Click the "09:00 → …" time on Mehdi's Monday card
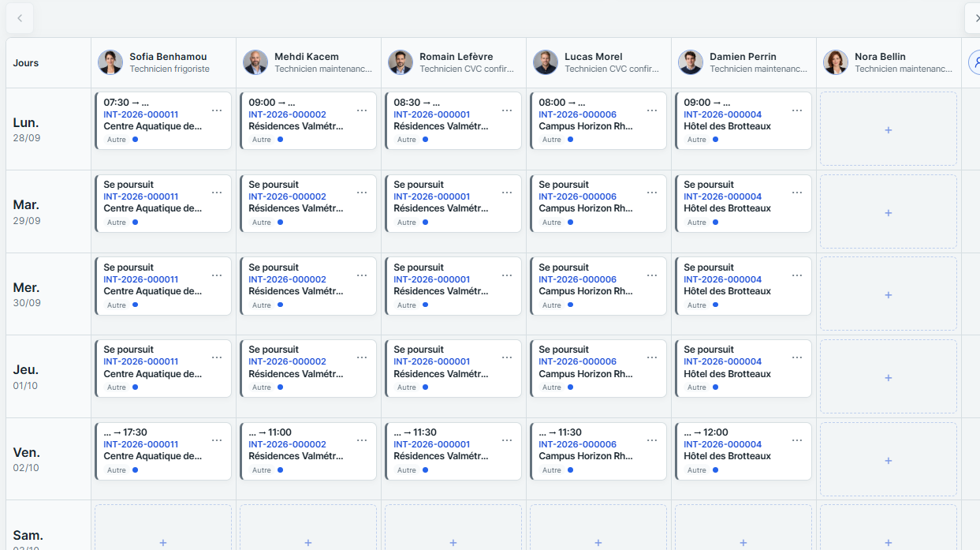The image size is (980, 550). pos(272,103)
